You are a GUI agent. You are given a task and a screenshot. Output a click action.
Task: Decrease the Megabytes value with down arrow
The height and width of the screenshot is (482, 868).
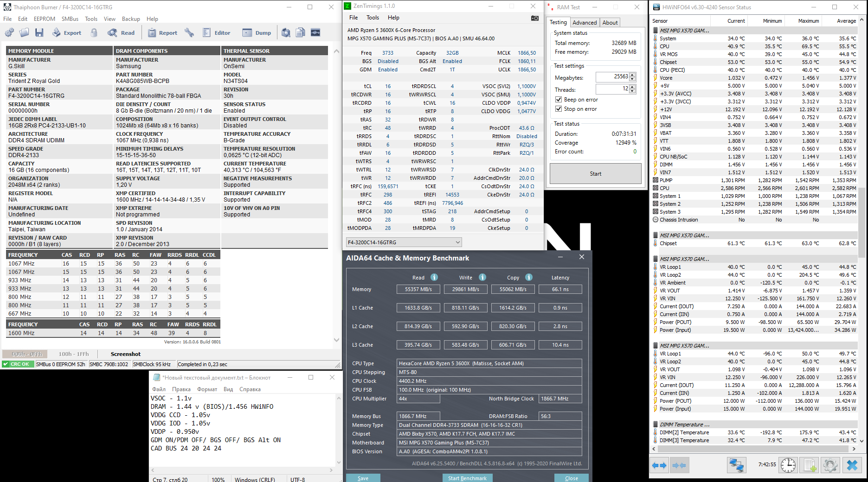[633, 79]
